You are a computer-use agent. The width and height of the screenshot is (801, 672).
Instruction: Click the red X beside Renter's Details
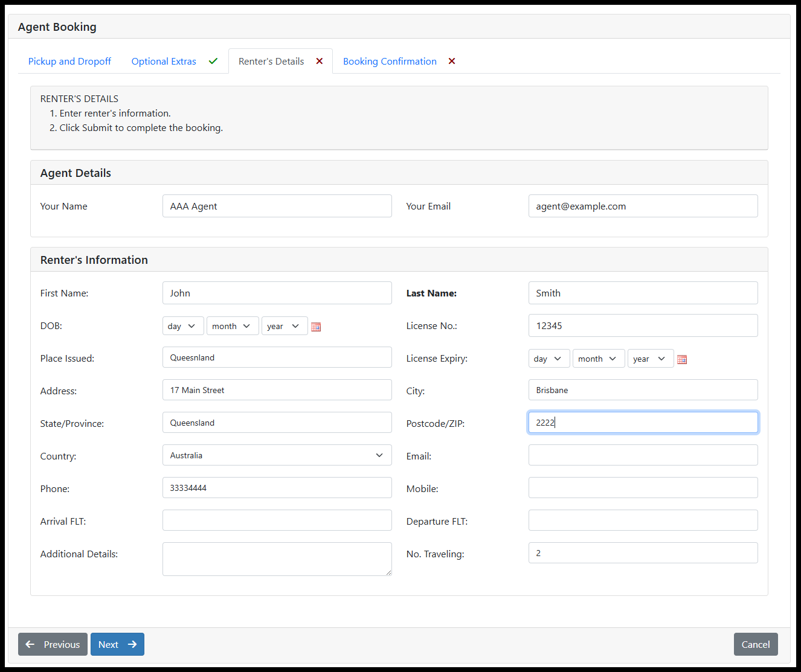320,61
